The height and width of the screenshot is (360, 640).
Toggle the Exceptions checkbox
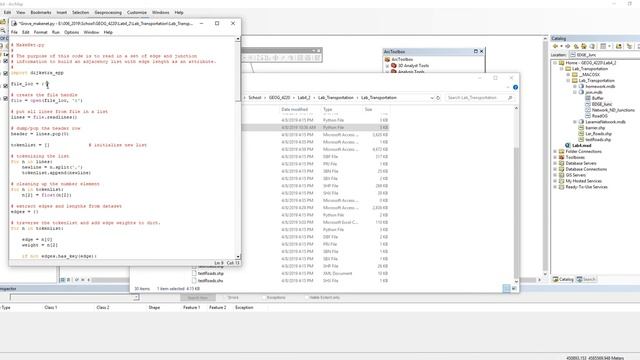point(264,298)
